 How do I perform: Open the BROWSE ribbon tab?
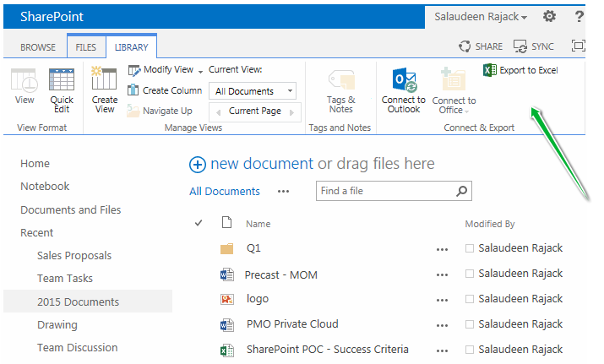[x=38, y=47]
